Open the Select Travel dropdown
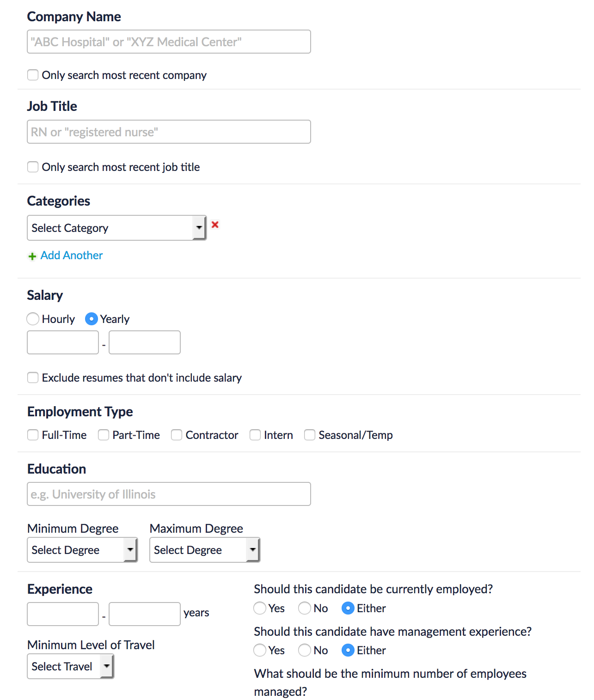Viewport: 594px width, 700px height. click(70, 666)
